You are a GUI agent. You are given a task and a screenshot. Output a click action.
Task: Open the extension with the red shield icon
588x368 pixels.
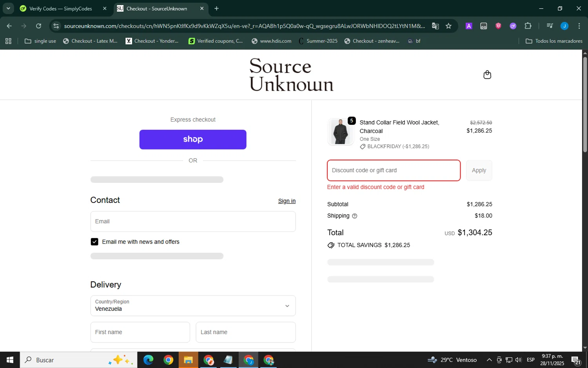coord(498,26)
